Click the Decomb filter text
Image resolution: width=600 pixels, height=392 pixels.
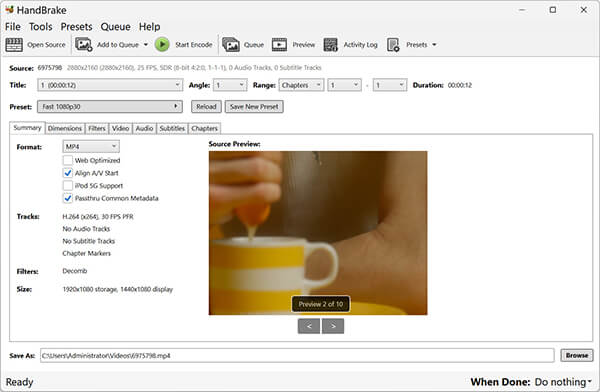click(x=75, y=271)
